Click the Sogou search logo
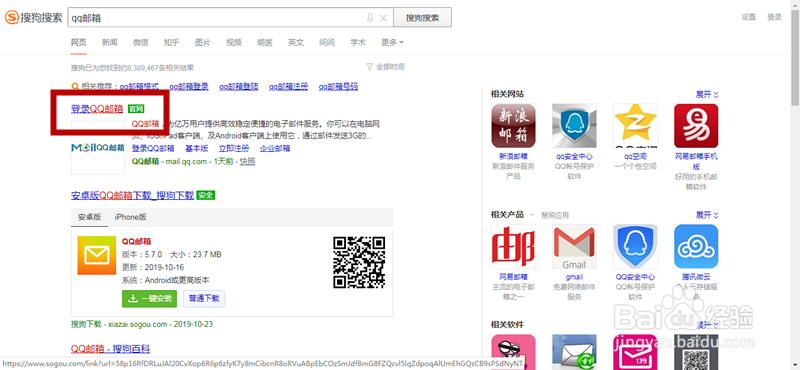800x370 pixels. [34, 18]
